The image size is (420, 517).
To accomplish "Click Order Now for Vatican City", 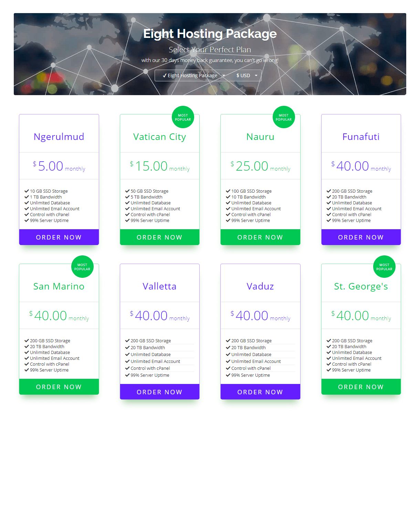I will coord(159,237).
